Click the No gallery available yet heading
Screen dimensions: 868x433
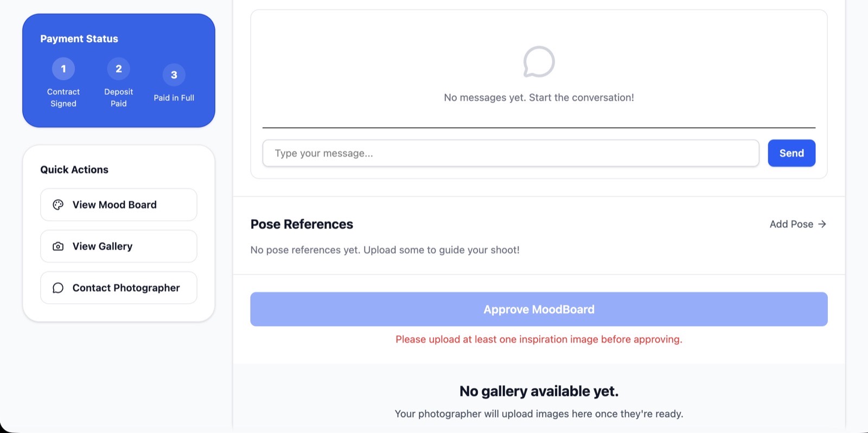click(x=539, y=391)
